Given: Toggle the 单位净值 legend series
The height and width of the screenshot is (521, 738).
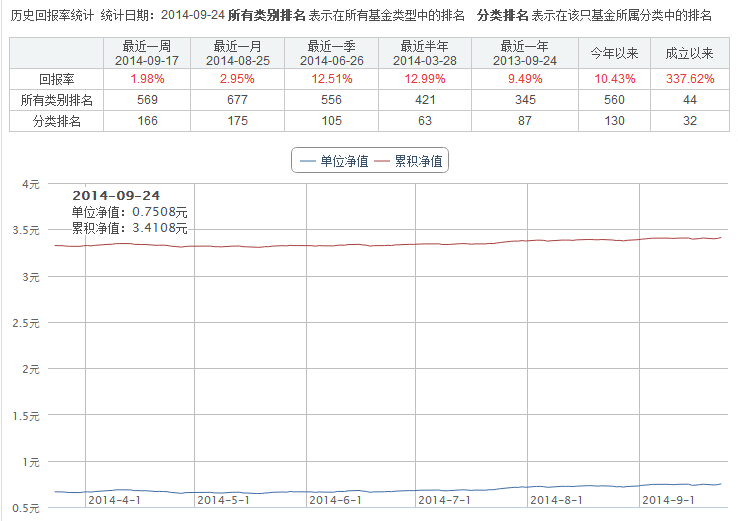Looking at the screenshot, I should pos(332,160).
